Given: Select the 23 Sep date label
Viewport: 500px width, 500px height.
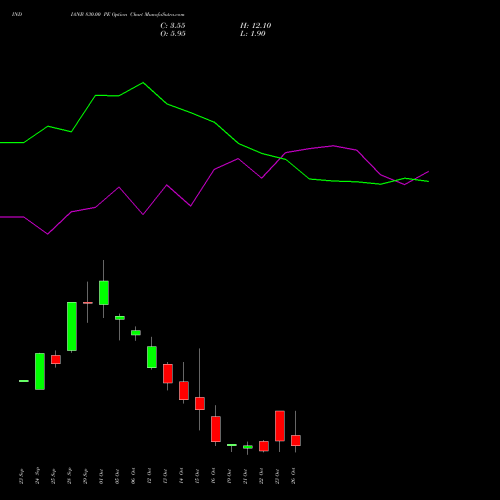Looking at the screenshot, I should click(x=22, y=476).
